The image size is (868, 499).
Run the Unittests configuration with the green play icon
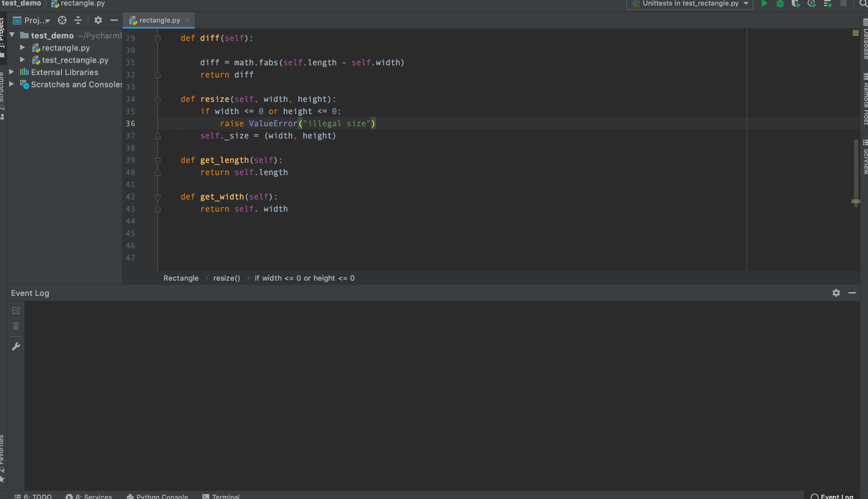pyautogui.click(x=764, y=4)
